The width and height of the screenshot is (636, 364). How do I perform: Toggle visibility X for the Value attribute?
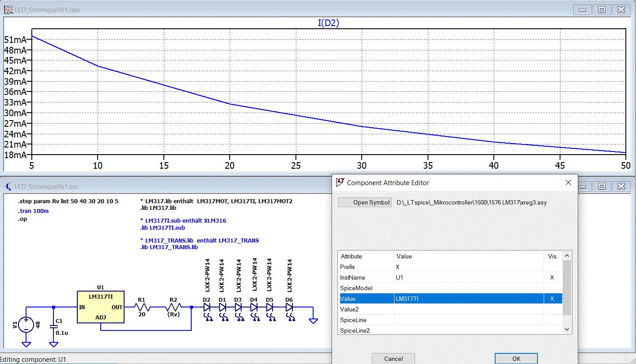[552, 299]
